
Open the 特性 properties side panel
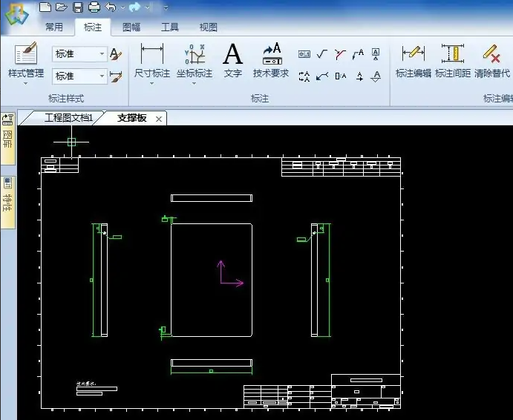pos(8,198)
